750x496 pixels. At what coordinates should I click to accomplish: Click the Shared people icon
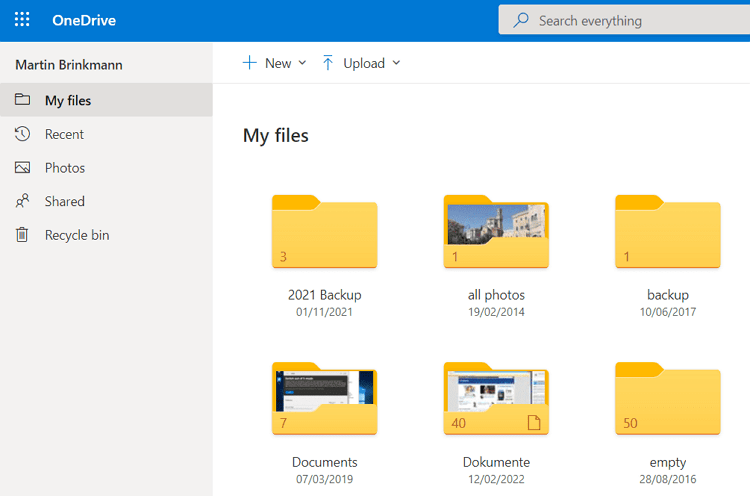[22, 201]
